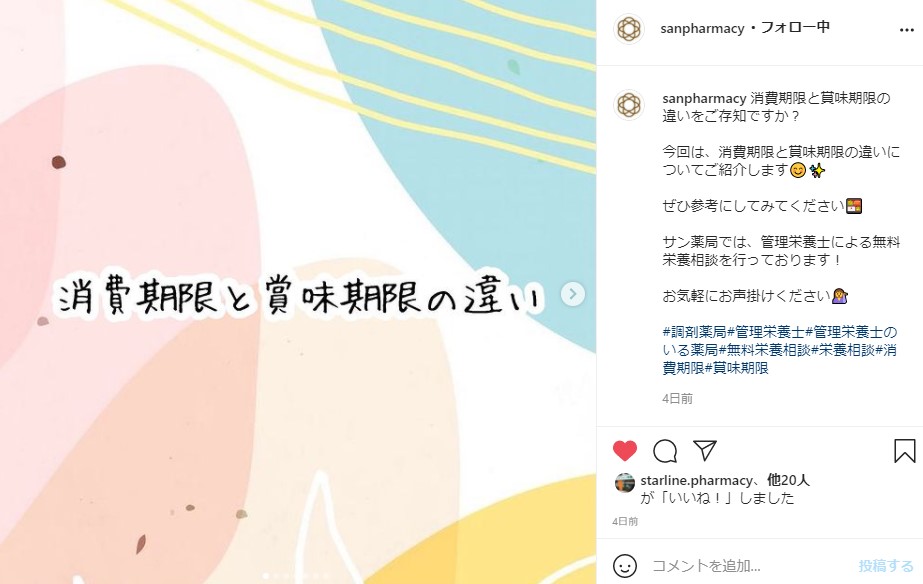Open #調剤薬局 hashtag link
Screen dimensions: 923x584
point(695,332)
